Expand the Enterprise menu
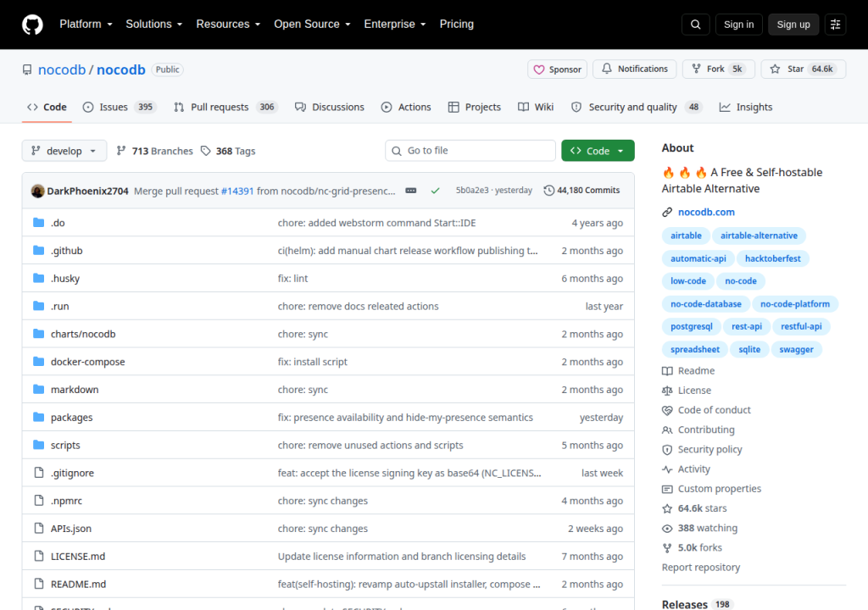Screen dimensions: 868x610 [x=395, y=25]
